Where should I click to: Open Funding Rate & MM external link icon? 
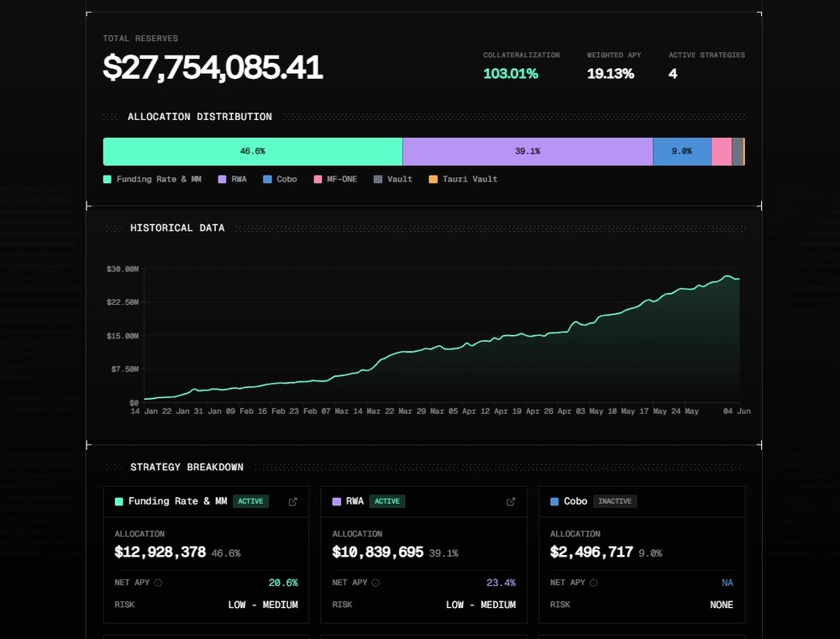[x=293, y=502]
